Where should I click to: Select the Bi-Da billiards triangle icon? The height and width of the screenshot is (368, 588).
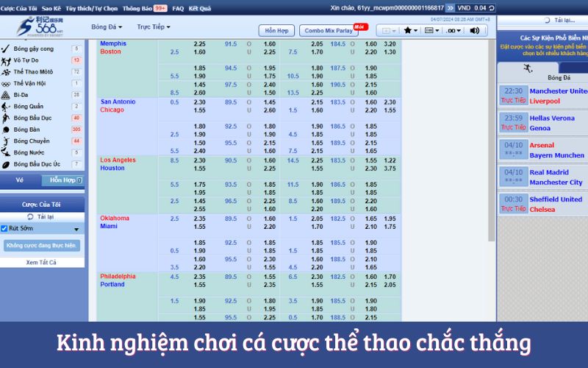(x=6, y=95)
